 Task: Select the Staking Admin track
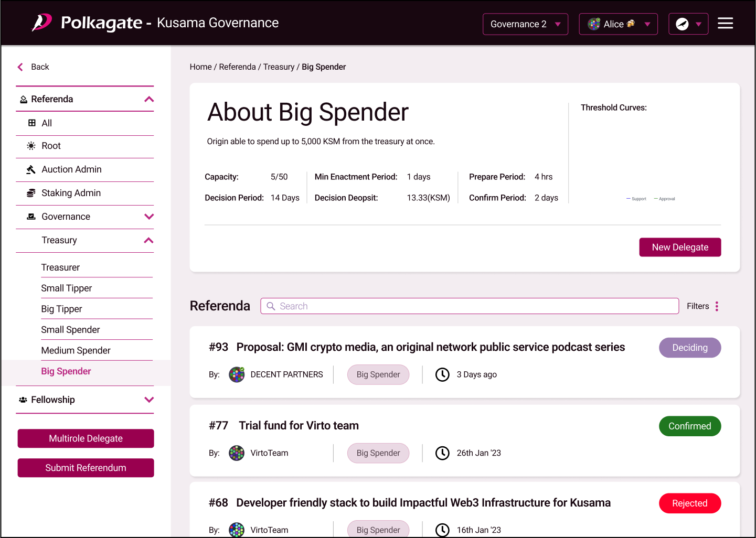(x=71, y=193)
